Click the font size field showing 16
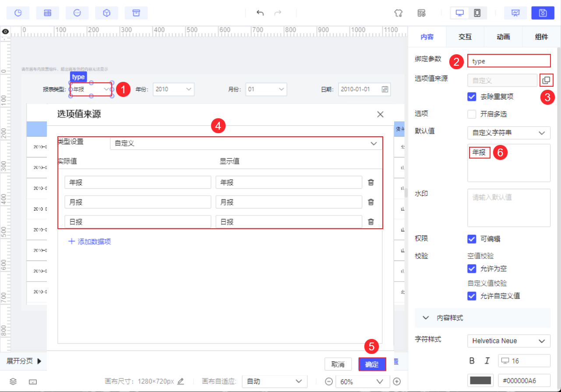This screenshot has height=392, width=561. click(524, 361)
